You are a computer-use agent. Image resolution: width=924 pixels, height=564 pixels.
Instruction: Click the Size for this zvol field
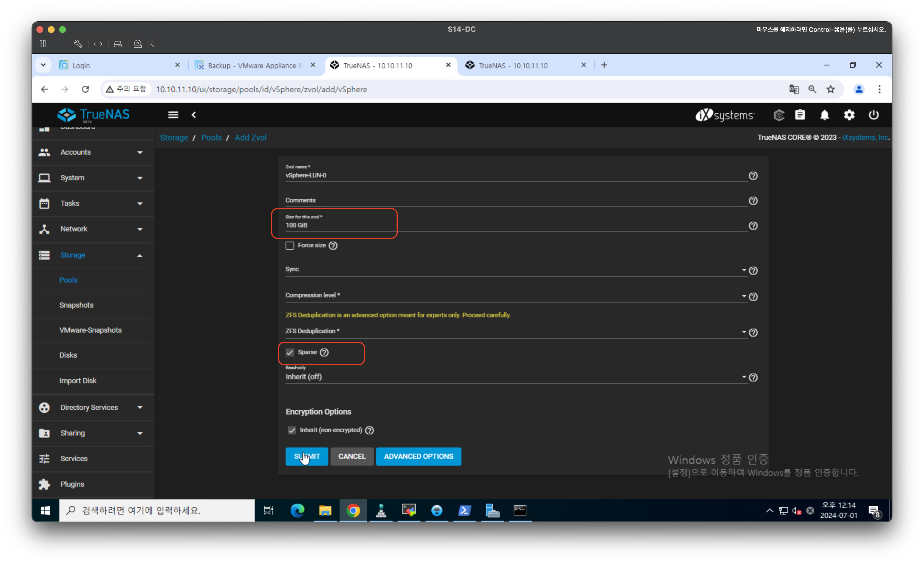pos(514,225)
